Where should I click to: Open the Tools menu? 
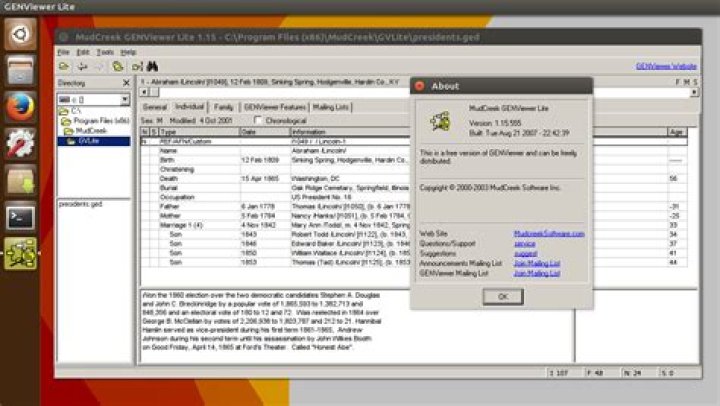[x=105, y=52]
